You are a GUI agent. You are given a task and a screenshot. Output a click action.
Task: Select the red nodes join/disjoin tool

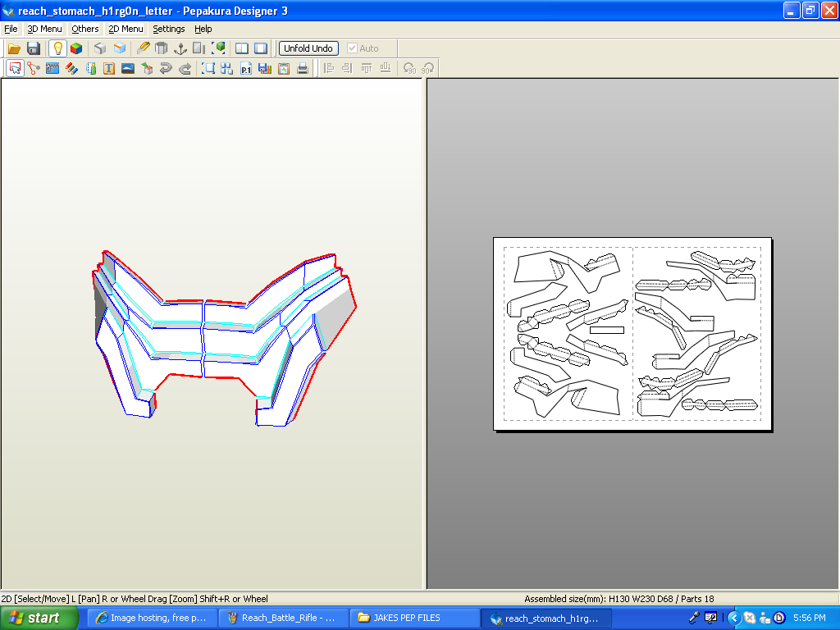(x=34, y=69)
